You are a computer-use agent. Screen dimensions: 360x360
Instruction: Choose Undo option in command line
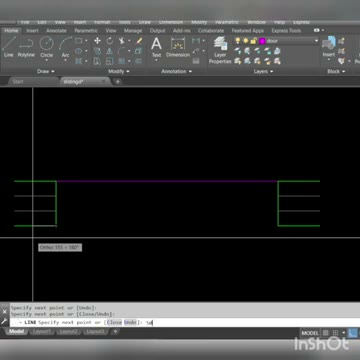[x=130, y=322]
